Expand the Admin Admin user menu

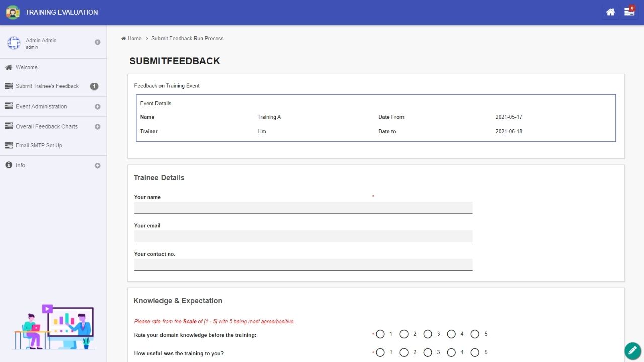[x=97, y=42]
